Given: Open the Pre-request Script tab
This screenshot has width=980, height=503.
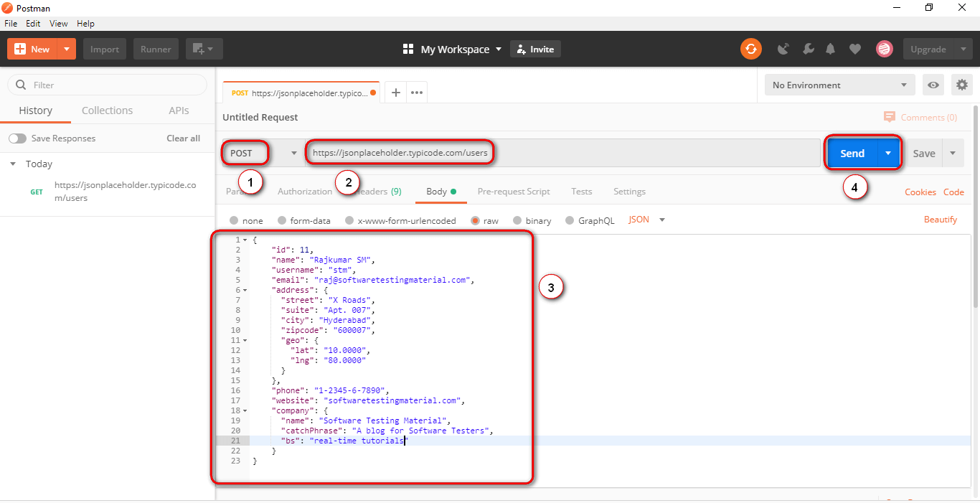Looking at the screenshot, I should 514,192.
